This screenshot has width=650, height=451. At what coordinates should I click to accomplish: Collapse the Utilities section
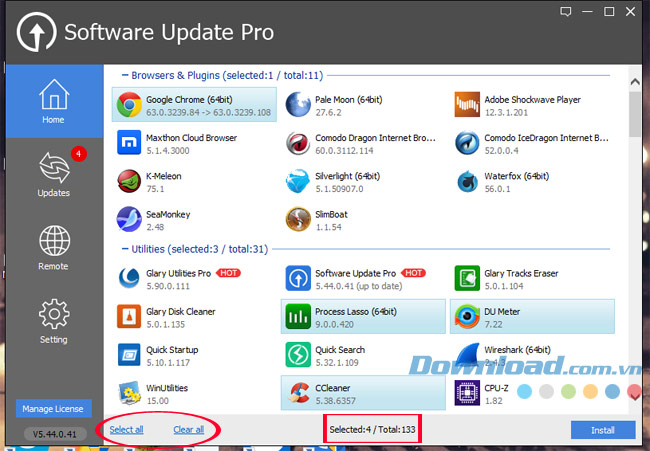tap(125, 249)
